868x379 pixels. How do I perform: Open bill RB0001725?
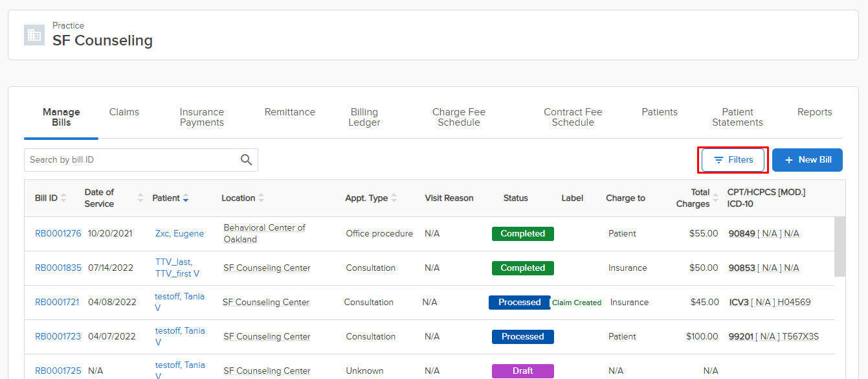[58, 371]
